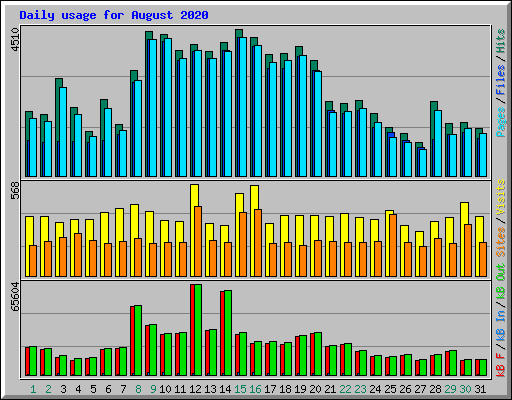Click the 'Sites' legend label
The width and height of the screenshot is (512, 400).
501,242
